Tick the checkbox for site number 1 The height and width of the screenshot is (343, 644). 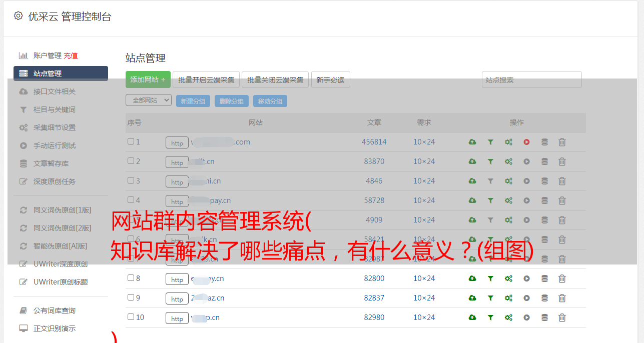click(131, 141)
